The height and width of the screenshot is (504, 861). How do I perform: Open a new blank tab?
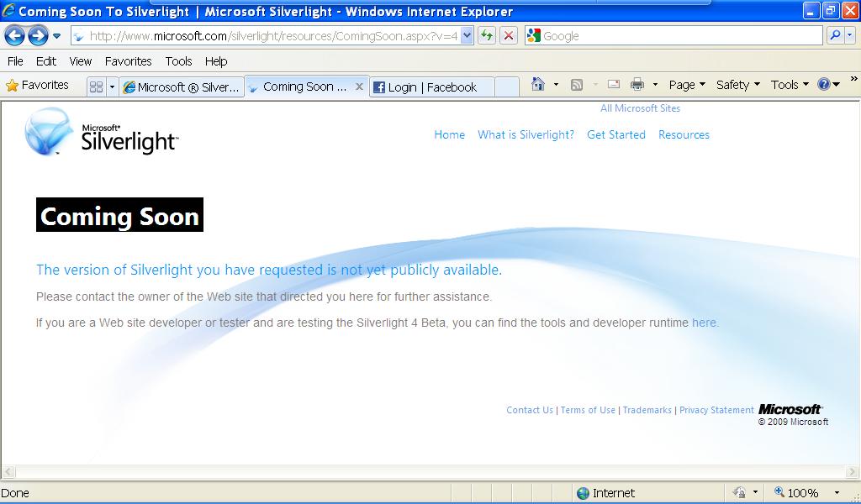[507, 87]
